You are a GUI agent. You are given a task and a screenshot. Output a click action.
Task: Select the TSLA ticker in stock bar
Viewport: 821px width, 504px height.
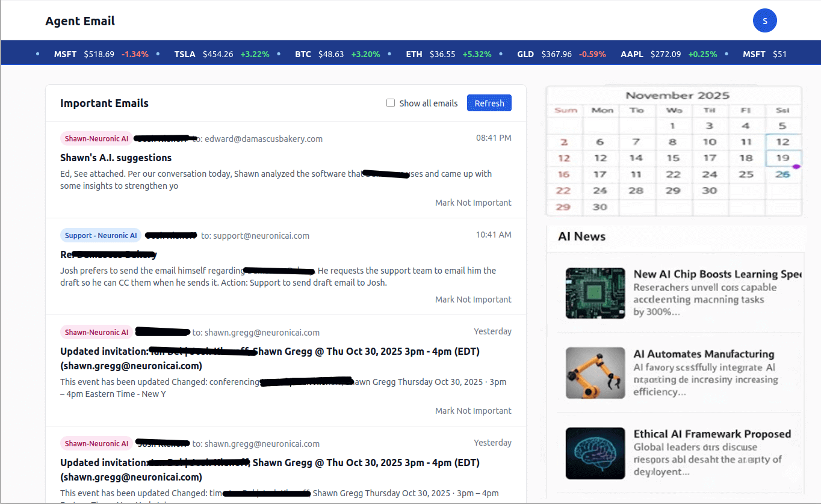185,54
